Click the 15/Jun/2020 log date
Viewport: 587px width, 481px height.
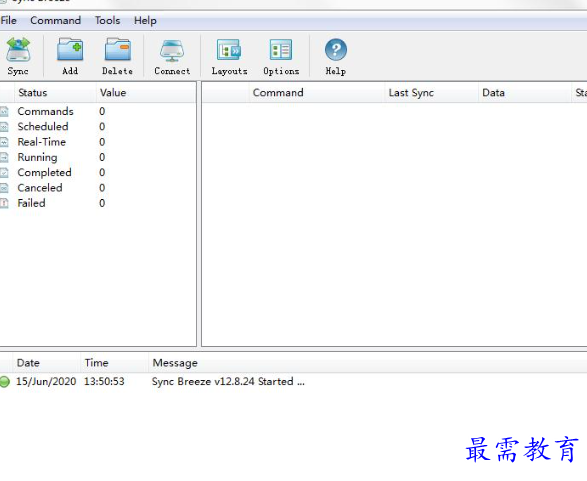pyautogui.click(x=46, y=381)
